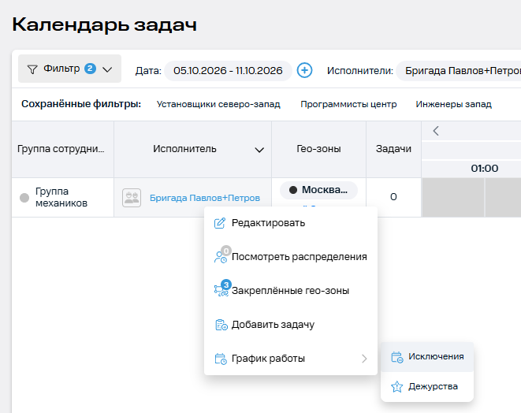The width and height of the screenshot is (521, 413).
Task: Click the first grey timeline cell
Action: 453,197
